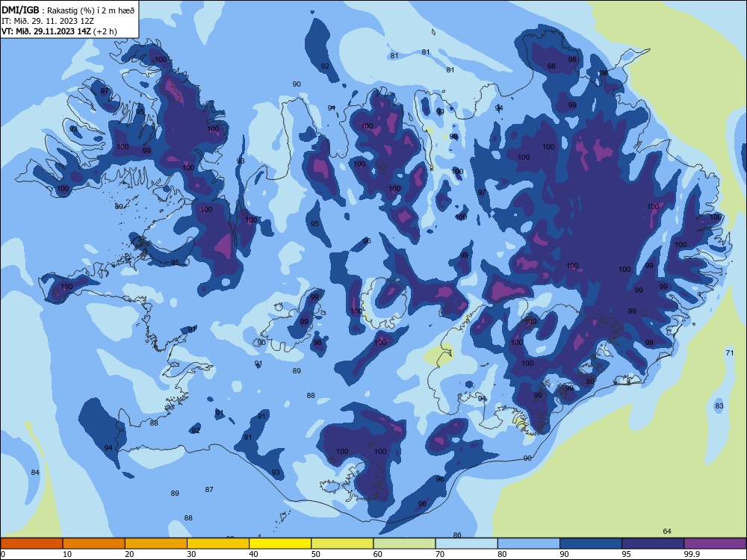Click the medium blue 80–90 legend swatch
Image resolution: width=747 pixels, height=560 pixels.
529,544
